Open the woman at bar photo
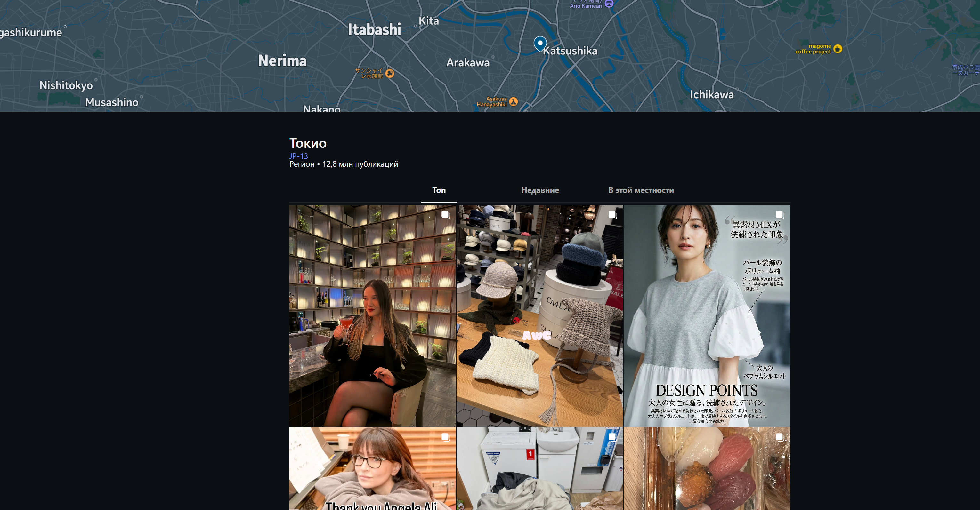This screenshot has width=980, height=510. click(x=372, y=316)
